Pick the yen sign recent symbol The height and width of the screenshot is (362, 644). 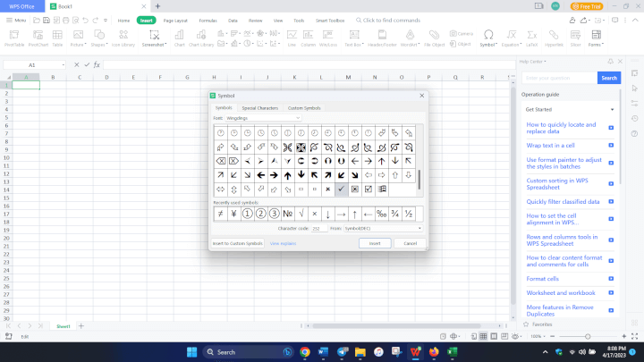pos(233,214)
